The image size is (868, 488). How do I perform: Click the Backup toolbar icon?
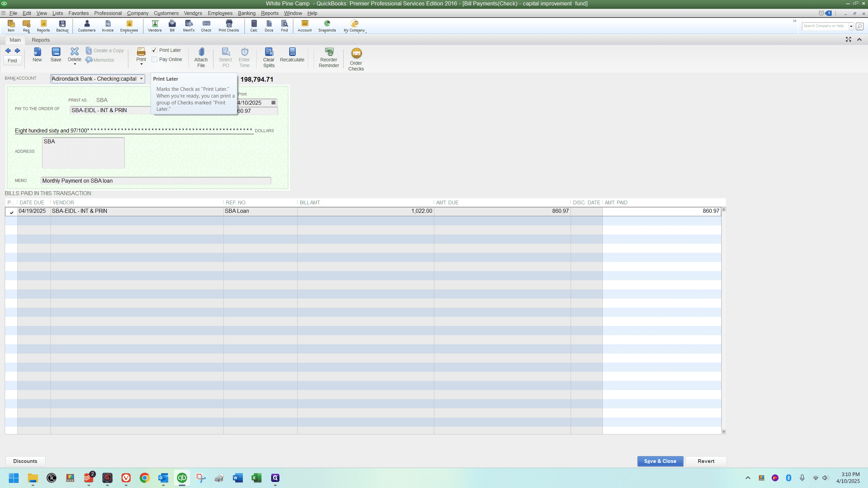[x=62, y=26]
